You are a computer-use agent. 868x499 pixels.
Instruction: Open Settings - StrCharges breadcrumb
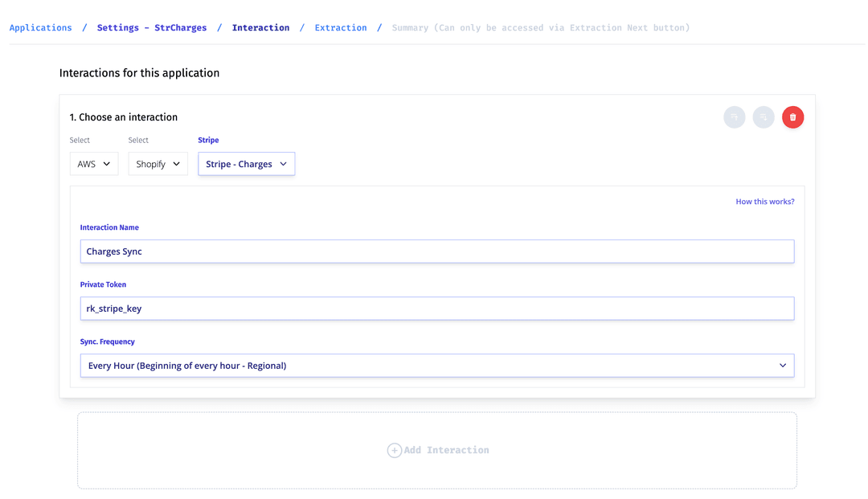[152, 27]
